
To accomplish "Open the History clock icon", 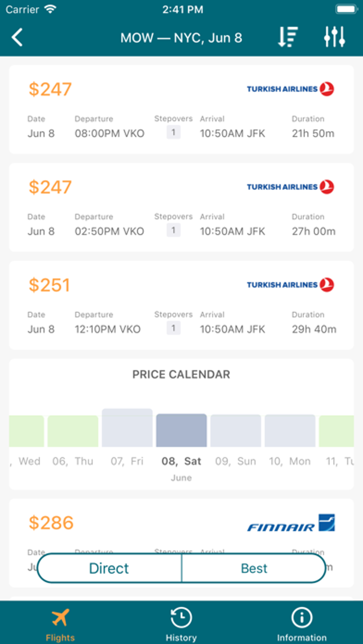I will [181, 618].
